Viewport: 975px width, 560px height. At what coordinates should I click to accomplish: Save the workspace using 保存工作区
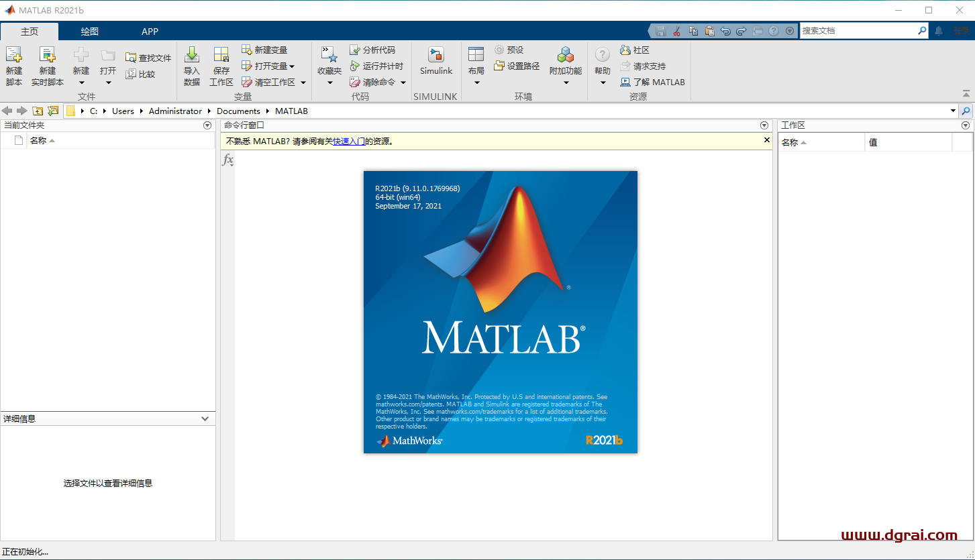(221, 65)
